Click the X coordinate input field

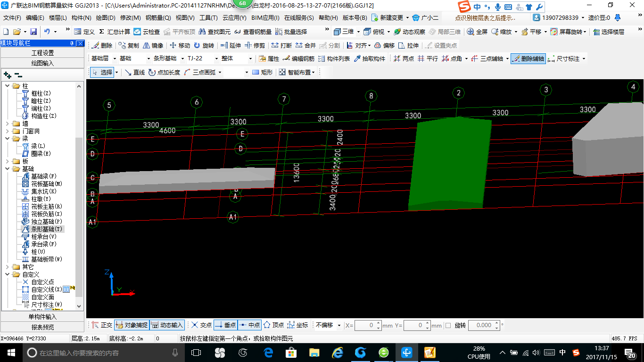367,325
